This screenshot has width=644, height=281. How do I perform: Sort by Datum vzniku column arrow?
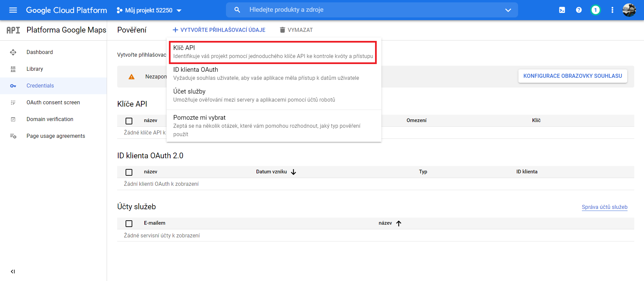point(293,172)
